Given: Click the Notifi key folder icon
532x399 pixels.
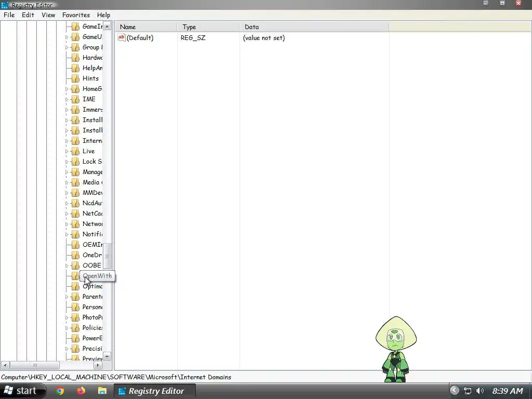Looking at the screenshot, I should point(75,234).
